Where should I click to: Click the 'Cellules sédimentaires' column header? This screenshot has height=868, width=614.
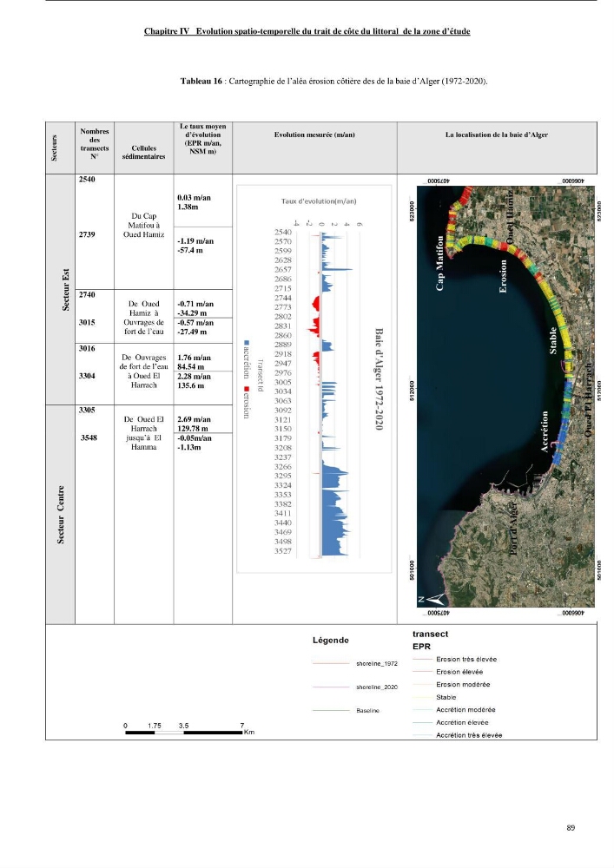coord(143,152)
